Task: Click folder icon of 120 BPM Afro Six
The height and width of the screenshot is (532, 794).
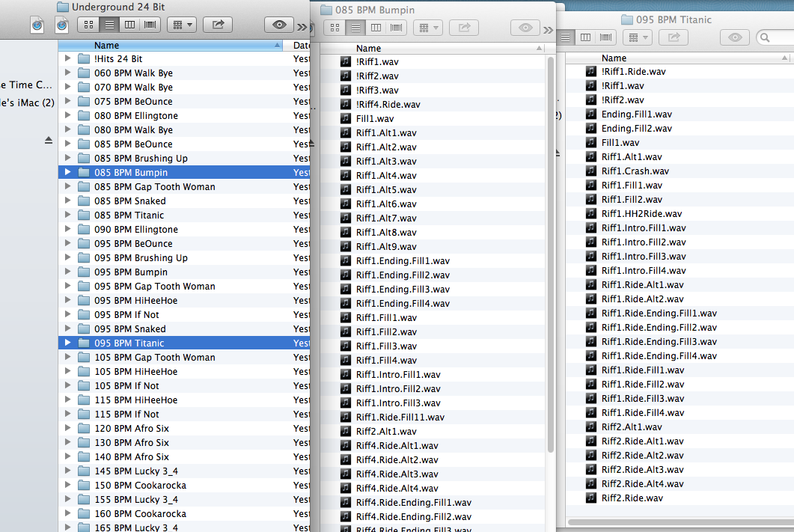Action: 84,429
